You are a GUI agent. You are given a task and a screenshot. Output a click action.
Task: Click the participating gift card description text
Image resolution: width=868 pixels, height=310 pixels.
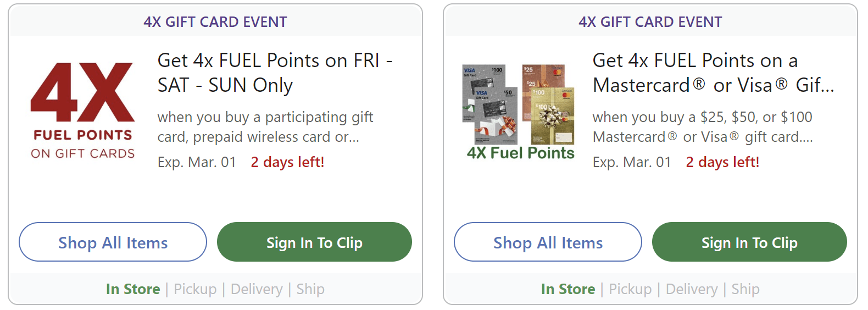(x=265, y=127)
